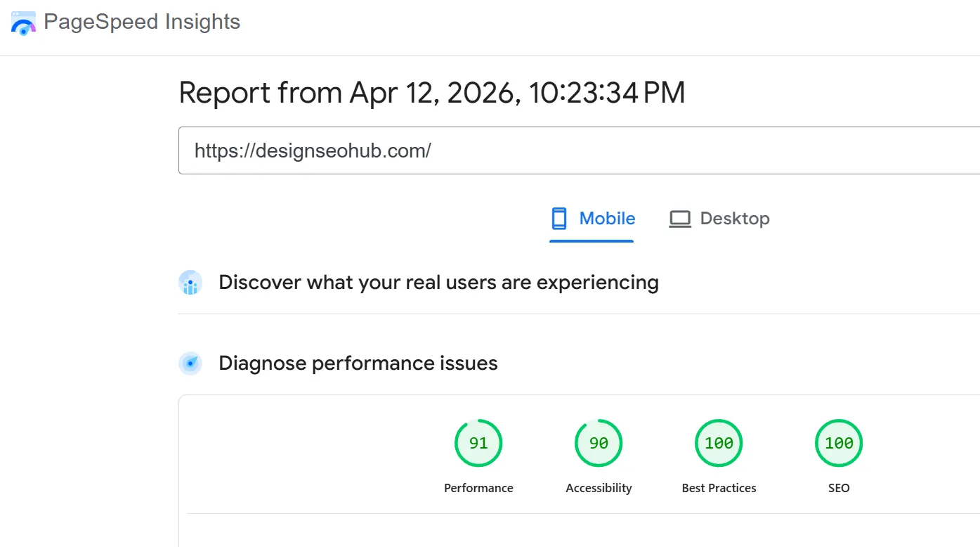Select the Accessibility score circle showing 90

pyautogui.click(x=599, y=443)
